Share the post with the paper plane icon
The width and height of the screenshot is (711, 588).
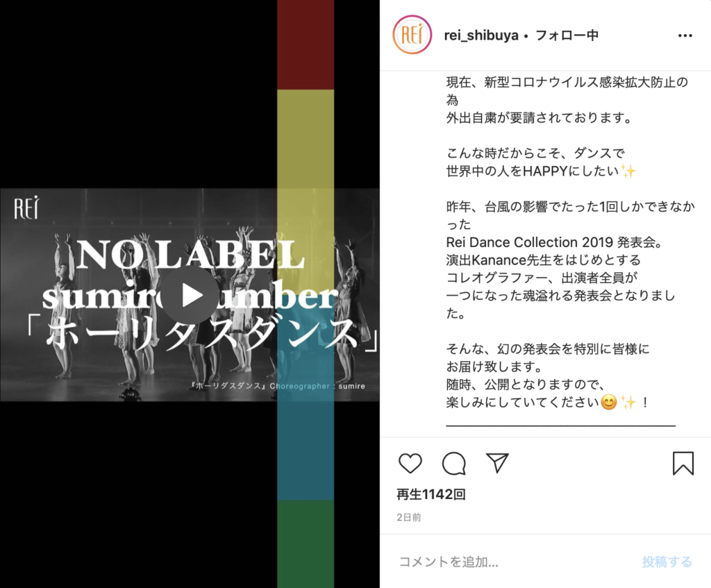pos(497,463)
